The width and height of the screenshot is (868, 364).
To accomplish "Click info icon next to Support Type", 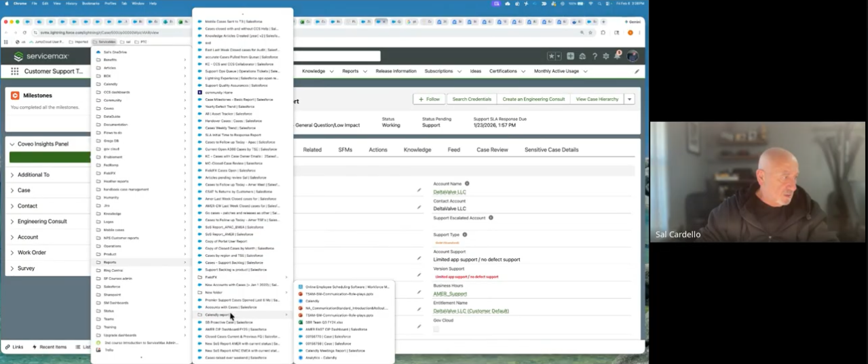I will [465, 235].
